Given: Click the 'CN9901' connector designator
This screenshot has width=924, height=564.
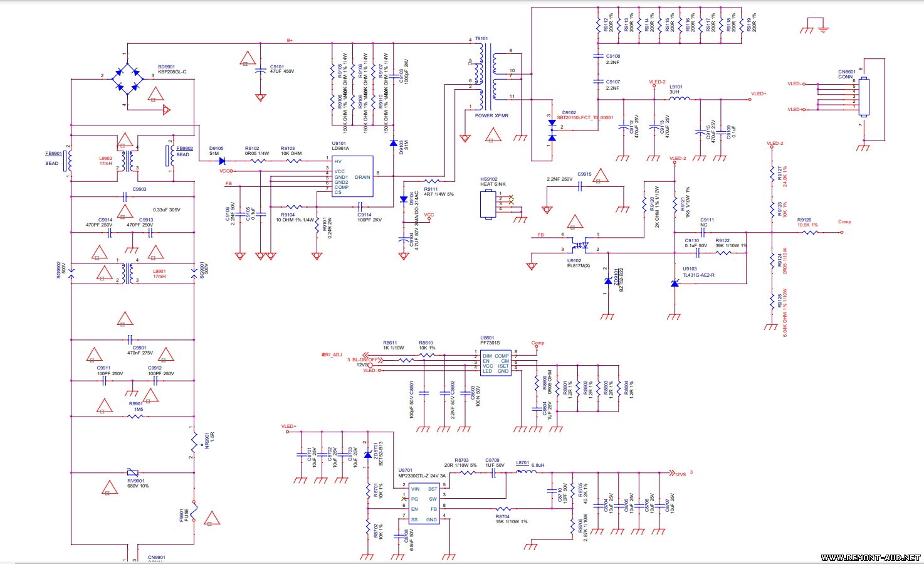Looking at the screenshot, I should point(157,557).
